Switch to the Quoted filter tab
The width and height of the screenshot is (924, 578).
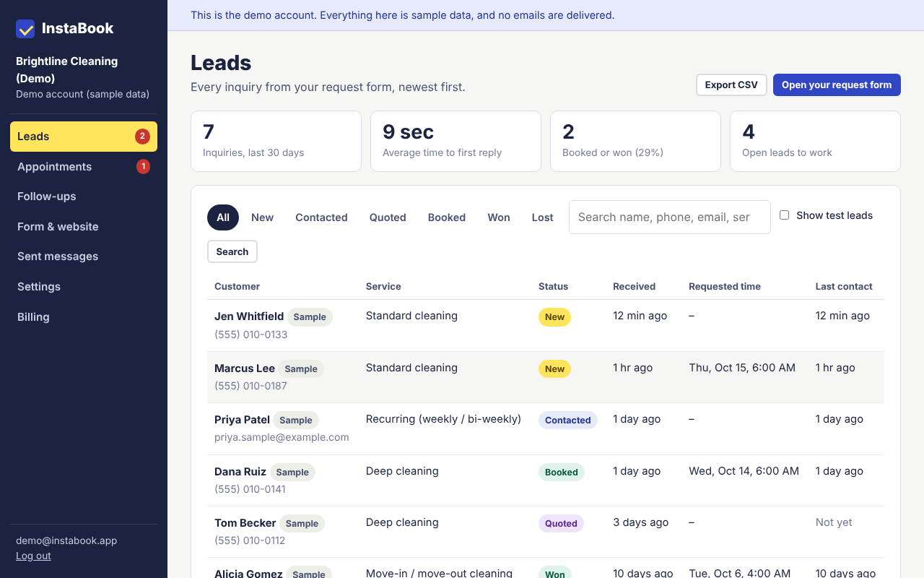[x=388, y=217]
